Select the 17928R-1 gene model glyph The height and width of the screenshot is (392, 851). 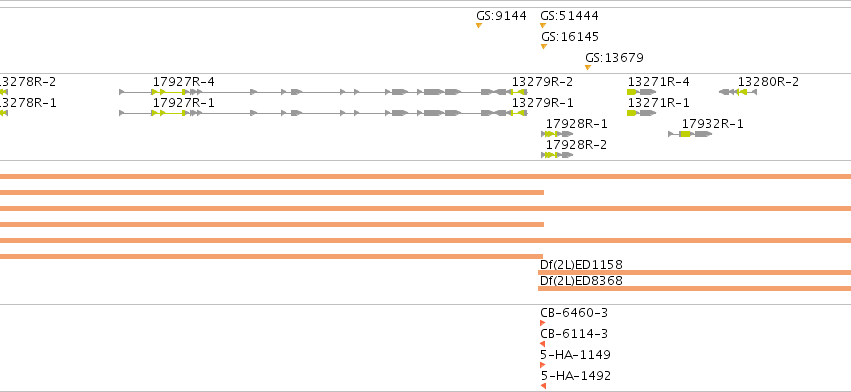tap(557, 134)
